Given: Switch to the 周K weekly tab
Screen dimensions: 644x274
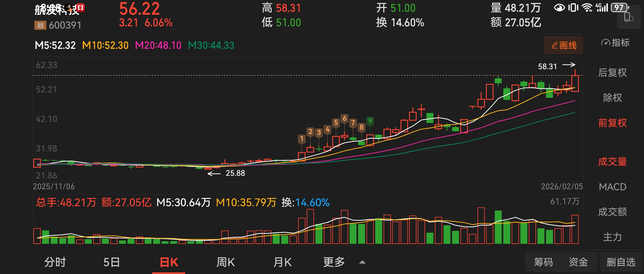Looking at the screenshot, I should coord(226,262).
